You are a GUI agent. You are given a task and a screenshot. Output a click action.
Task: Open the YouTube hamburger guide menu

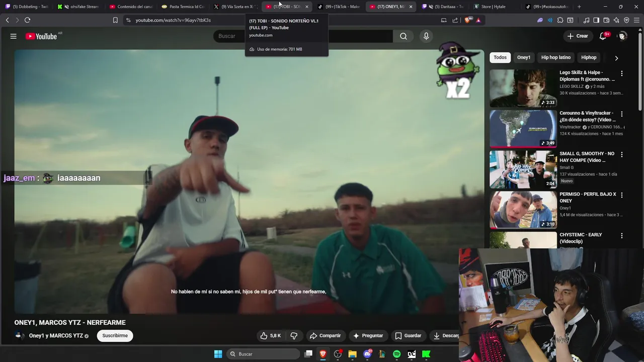tap(14, 36)
